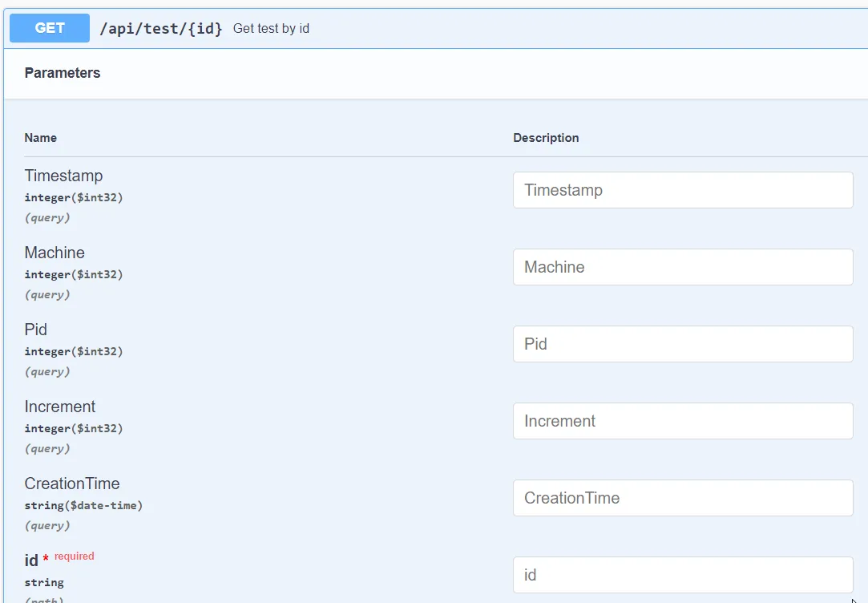Click the Increment parameter name label
868x603 pixels.
pos(60,407)
